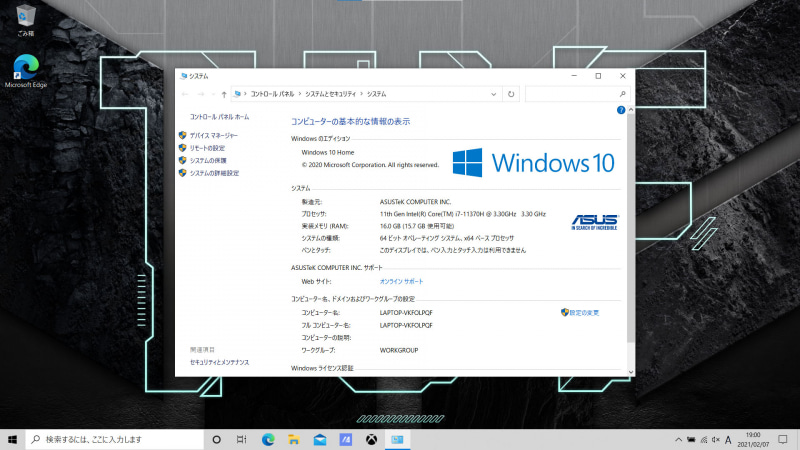Launch Edge from the taskbar
The image size is (800, 450).
coord(268,439)
